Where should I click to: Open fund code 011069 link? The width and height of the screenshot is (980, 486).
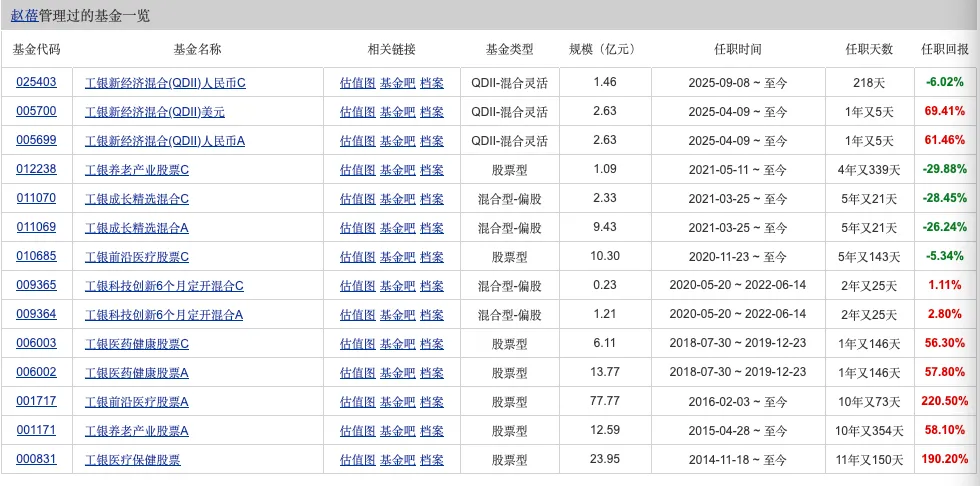(x=36, y=227)
